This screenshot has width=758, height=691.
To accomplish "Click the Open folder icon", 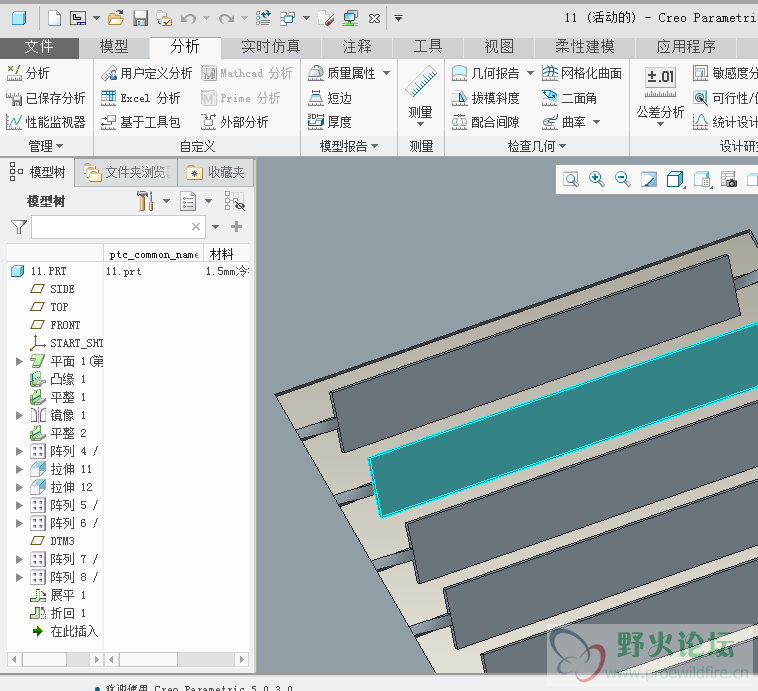I will coord(116,18).
